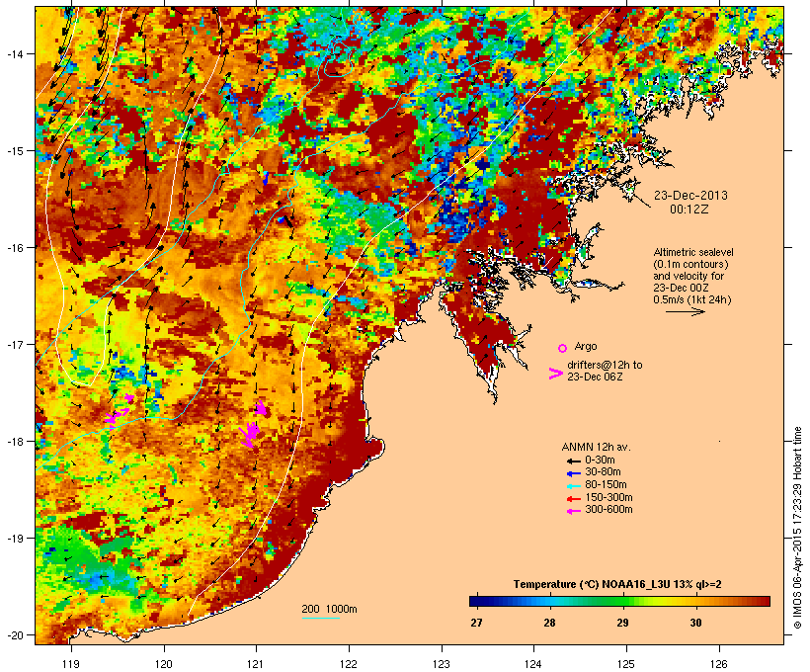Click the 30 colorbar value

click(x=695, y=623)
